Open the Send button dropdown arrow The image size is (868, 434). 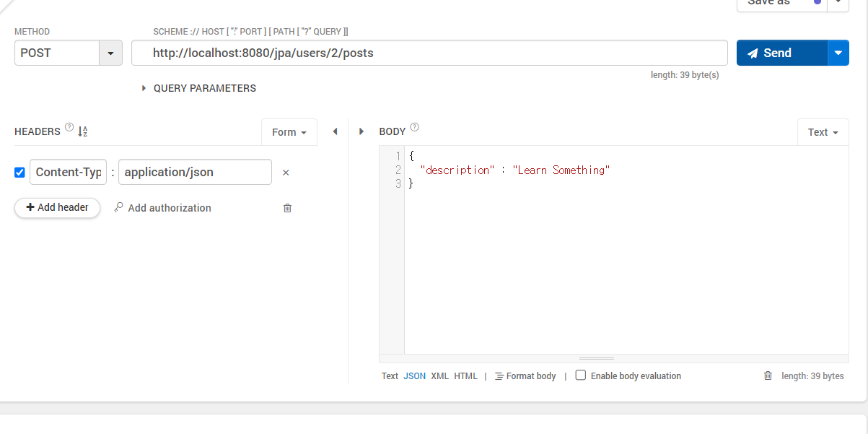[838, 53]
